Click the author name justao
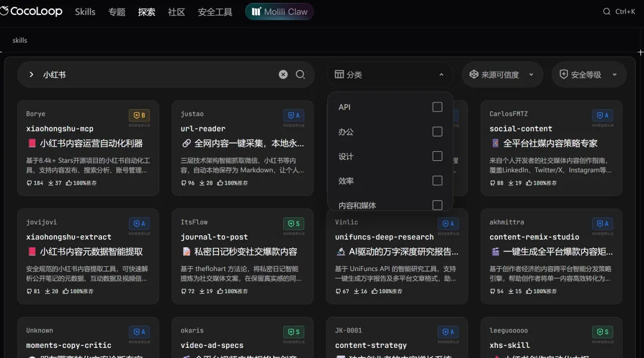The height and width of the screenshot is (358, 644). coord(192,114)
